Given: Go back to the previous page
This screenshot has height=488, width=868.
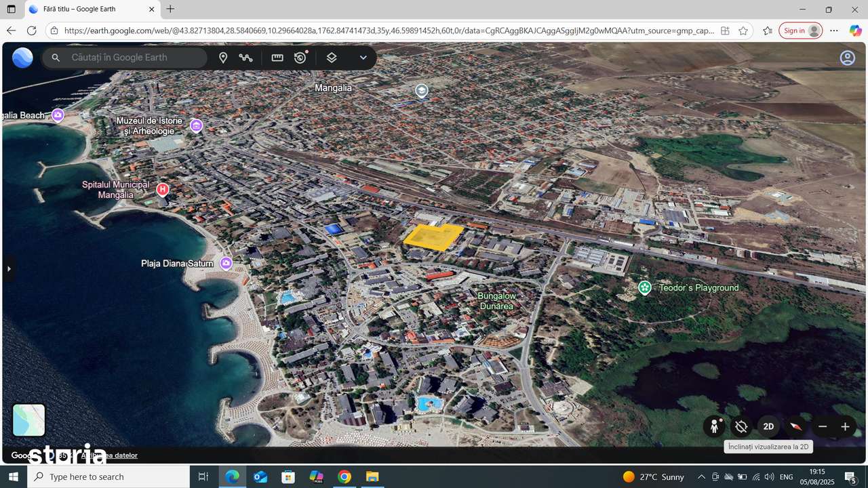Looking at the screenshot, I should coord(11,30).
